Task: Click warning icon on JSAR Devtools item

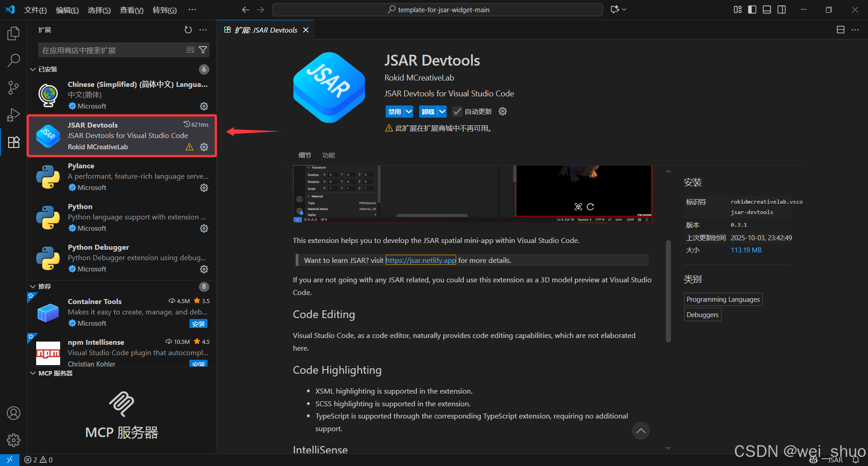Action: click(189, 147)
